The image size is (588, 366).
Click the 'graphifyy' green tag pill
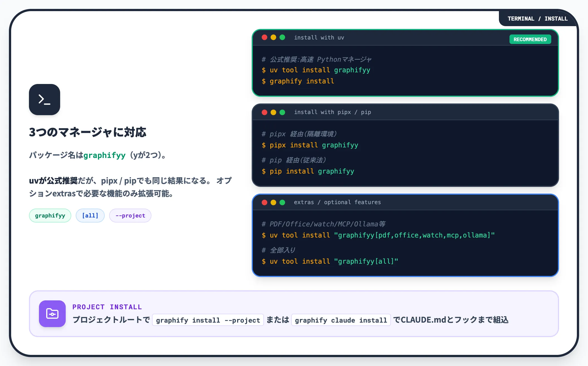click(x=50, y=216)
